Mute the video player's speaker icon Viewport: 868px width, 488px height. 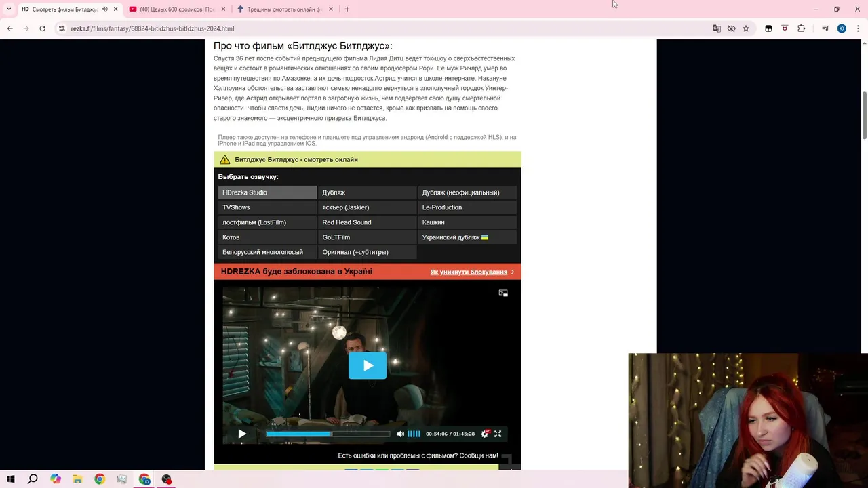[x=400, y=434]
